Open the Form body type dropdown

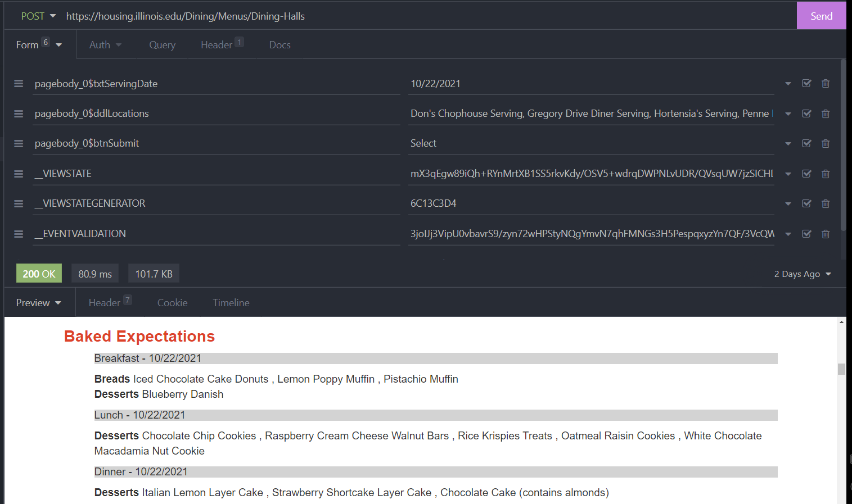pos(39,44)
